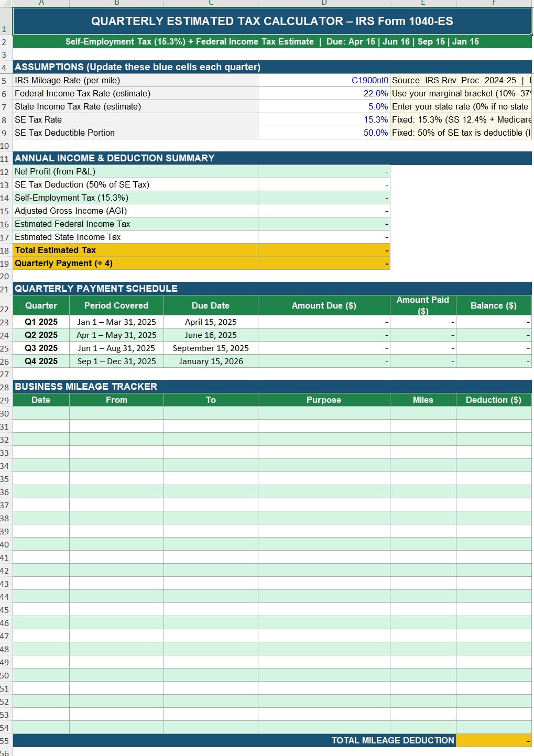This screenshot has width=534, height=756.
Task: Click the Quarterly Payment (÷ 4) cell
Action: (135, 263)
